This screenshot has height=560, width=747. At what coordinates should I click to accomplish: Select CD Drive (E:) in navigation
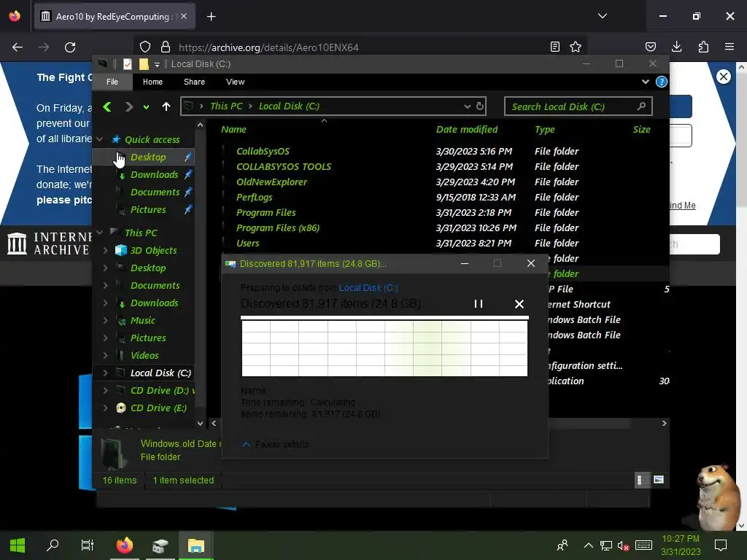158,408
